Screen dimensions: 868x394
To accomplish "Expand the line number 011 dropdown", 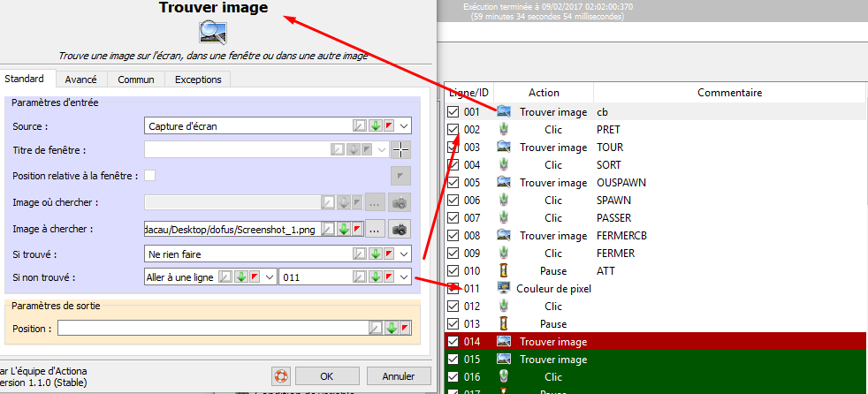I will (403, 277).
